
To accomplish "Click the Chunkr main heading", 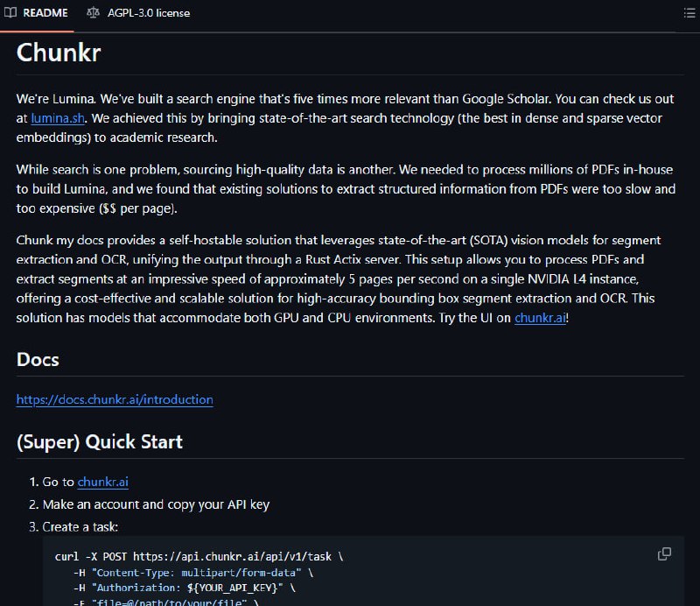I will point(59,53).
